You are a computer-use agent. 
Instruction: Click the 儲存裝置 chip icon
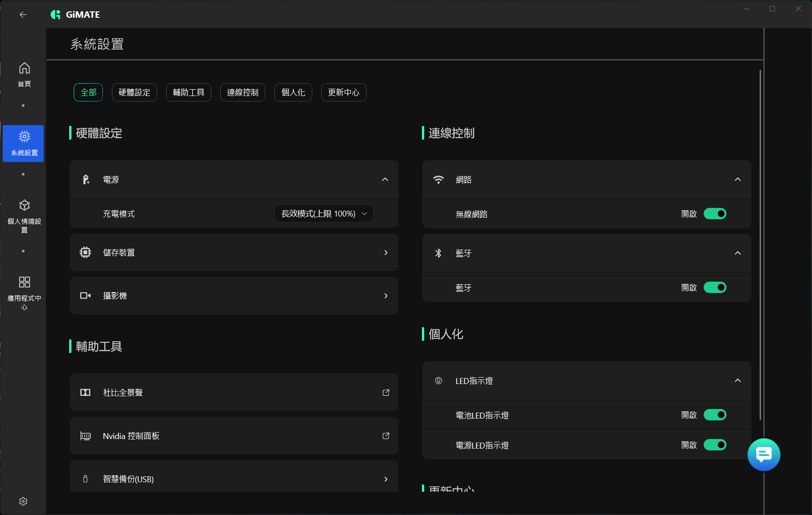point(85,252)
